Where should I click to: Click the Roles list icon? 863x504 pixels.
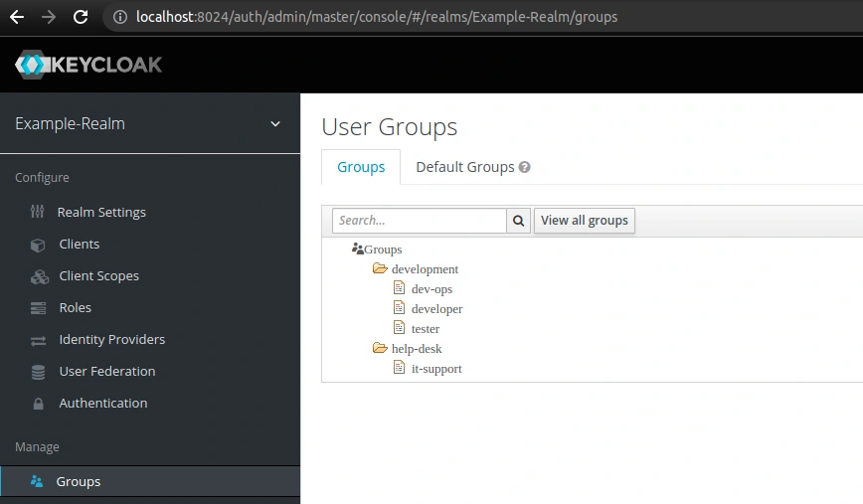click(38, 308)
